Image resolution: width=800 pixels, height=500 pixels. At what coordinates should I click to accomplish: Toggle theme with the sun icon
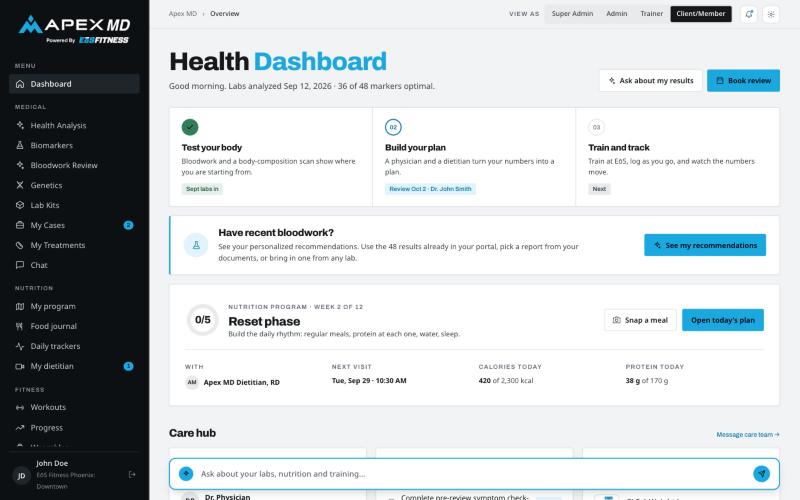tap(771, 14)
